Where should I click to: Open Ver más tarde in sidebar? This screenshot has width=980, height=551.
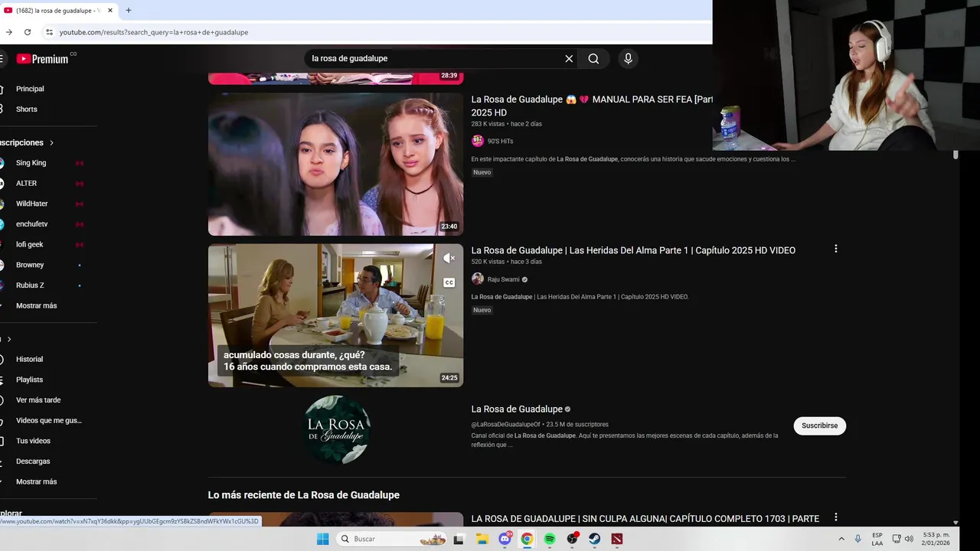(38, 399)
